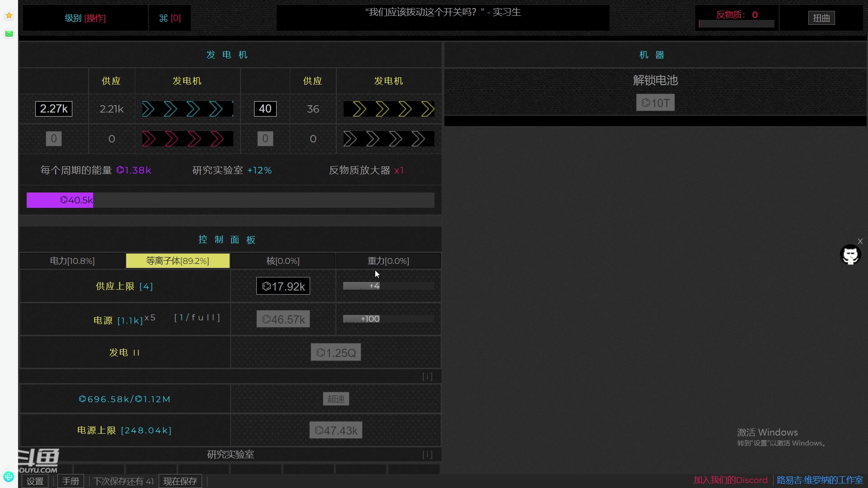
Task: Click the 1.25Q generator II button
Action: (x=336, y=352)
